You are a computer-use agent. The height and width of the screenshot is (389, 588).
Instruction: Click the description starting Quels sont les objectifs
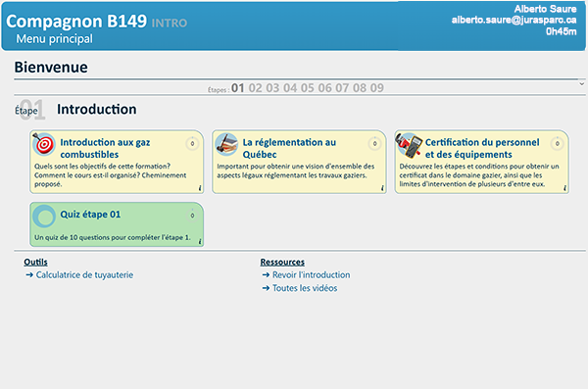[x=110, y=175]
